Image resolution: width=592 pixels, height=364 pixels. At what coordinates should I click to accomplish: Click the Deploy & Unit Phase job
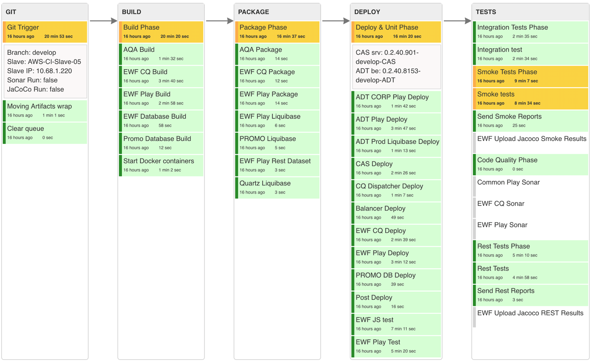tap(387, 28)
